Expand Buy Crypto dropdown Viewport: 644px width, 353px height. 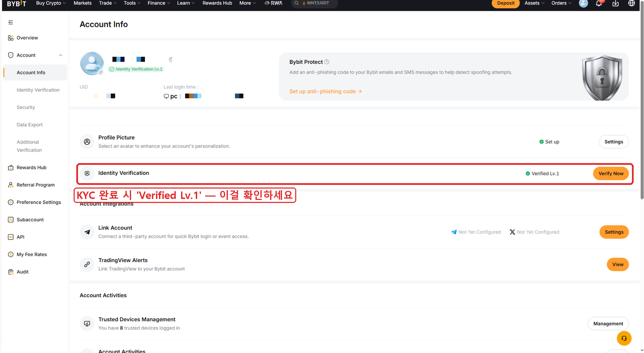[x=51, y=3]
